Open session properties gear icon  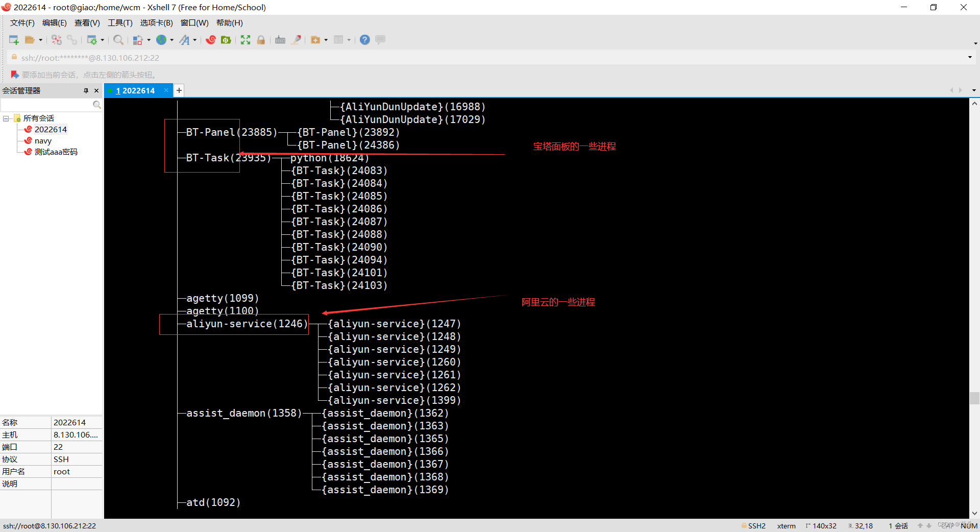coord(92,40)
